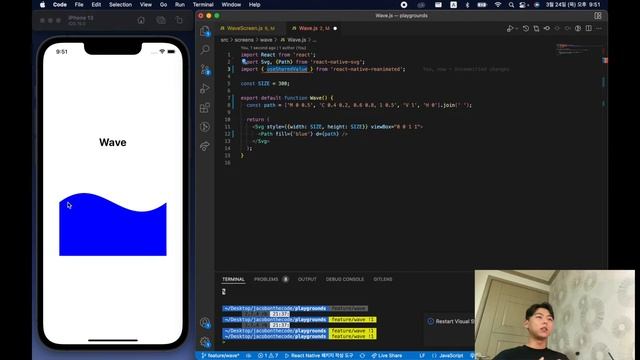Open the Go menu
The height and width of the screenshot is (360, 640).
[x=164, y=5]
